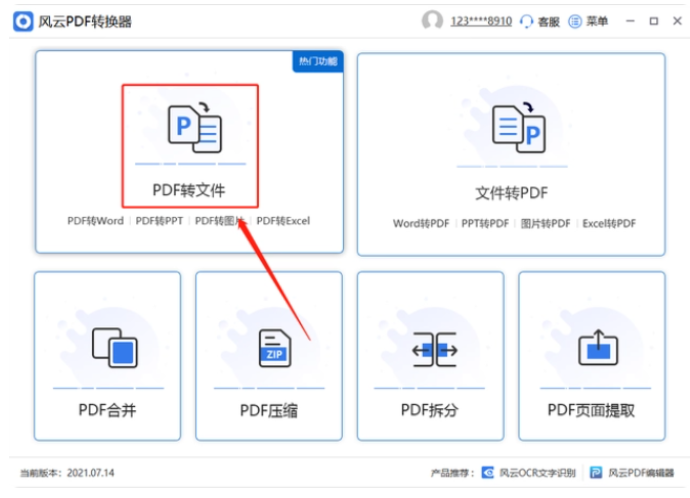Viewport: 690px width, 498px height.
Task: Click the customer service headset icon
Action: point(526,21)
